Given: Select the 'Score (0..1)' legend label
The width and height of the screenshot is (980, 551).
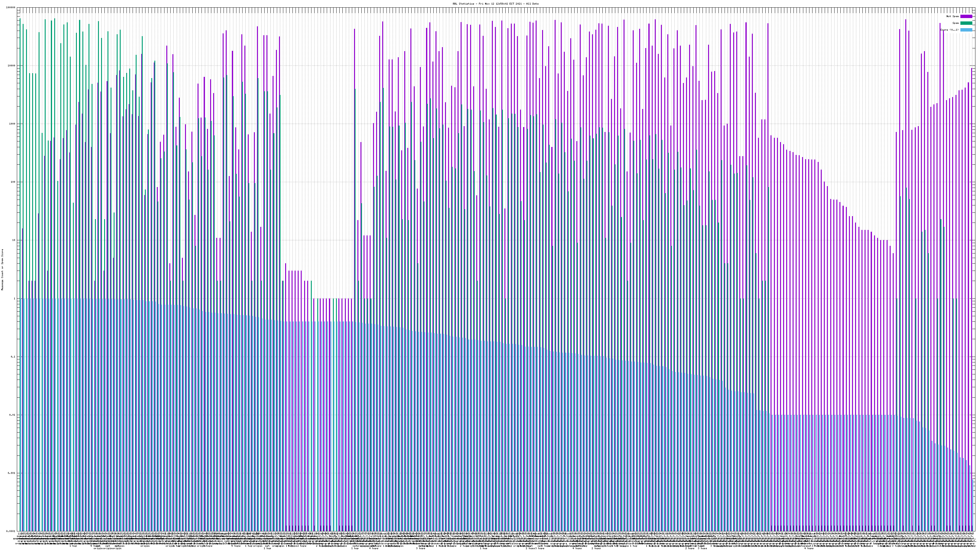Looking at the screenshot, I should pyautogui.click(x=949, y=30).
